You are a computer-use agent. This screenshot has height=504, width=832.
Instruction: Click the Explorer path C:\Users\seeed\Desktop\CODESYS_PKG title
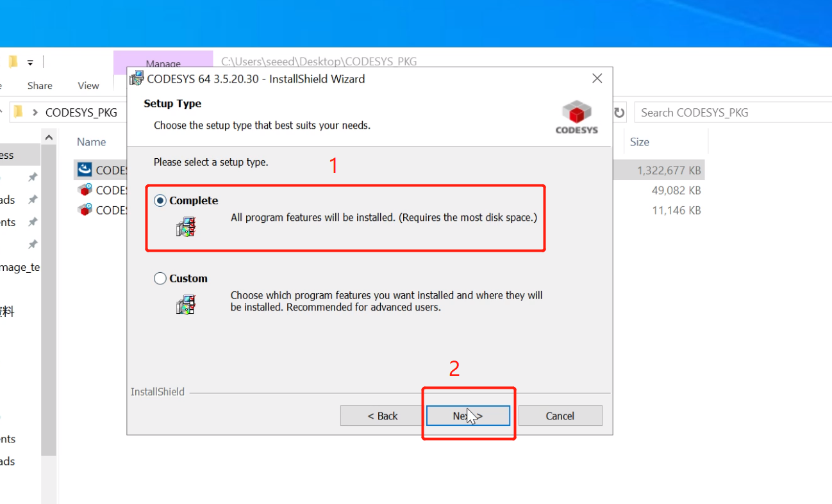click(319, 61)
